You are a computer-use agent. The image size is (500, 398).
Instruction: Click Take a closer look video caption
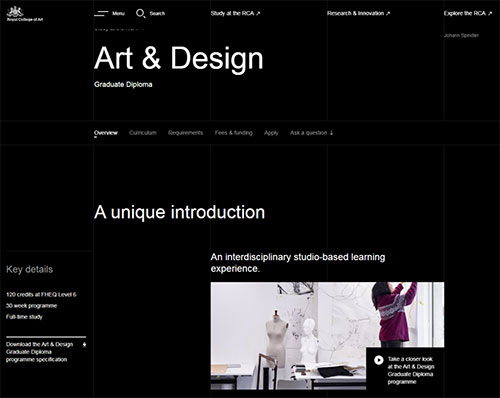[411, 370]
